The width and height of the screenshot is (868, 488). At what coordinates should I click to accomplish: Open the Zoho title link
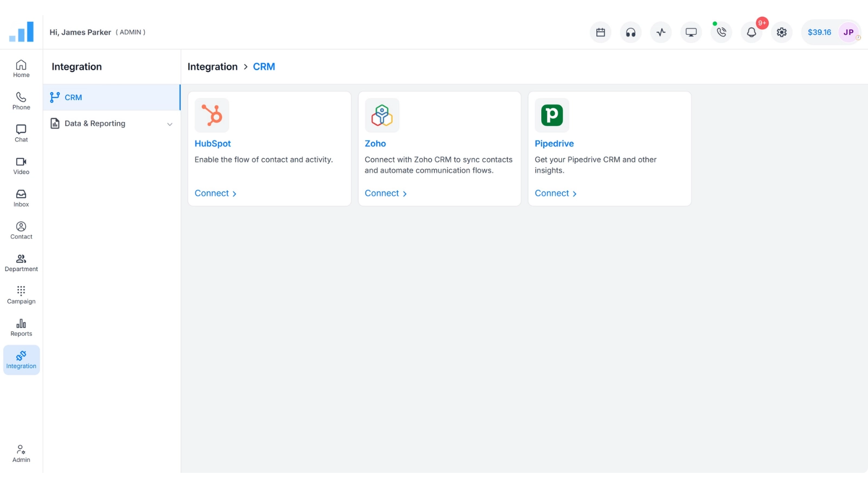tap(375, 144)
